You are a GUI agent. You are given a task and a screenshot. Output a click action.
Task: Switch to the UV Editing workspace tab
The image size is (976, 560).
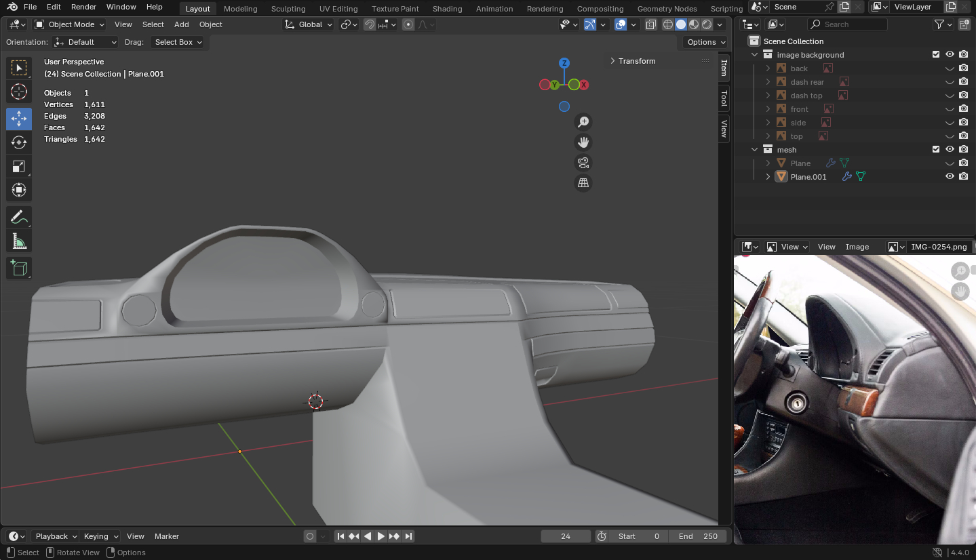click(338, 9)
